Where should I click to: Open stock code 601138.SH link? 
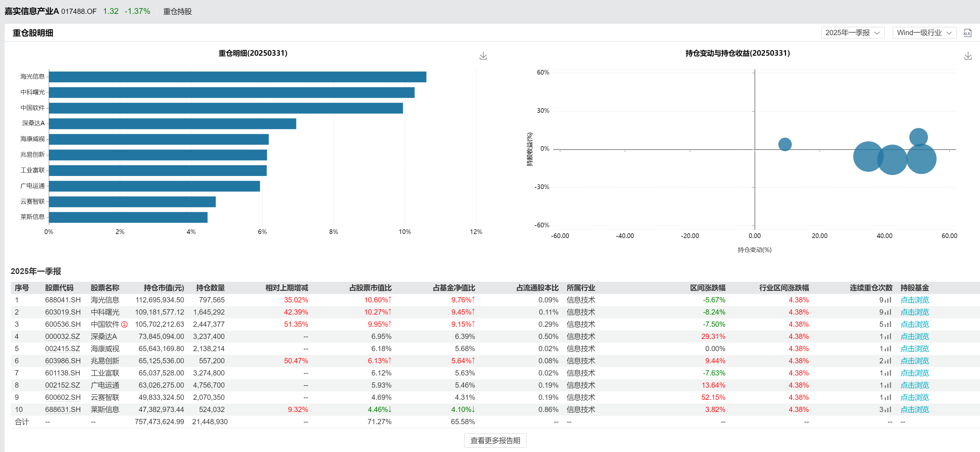click(62, 373)
